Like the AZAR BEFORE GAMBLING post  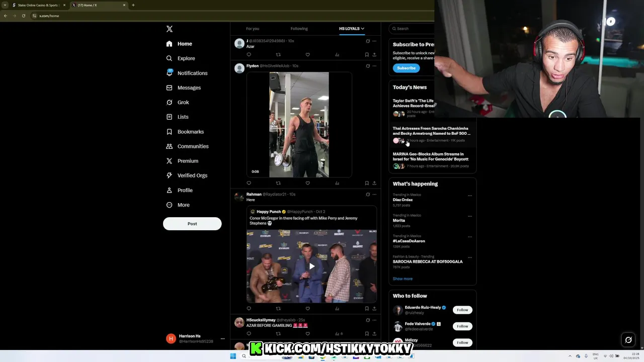tap(307, 333)
